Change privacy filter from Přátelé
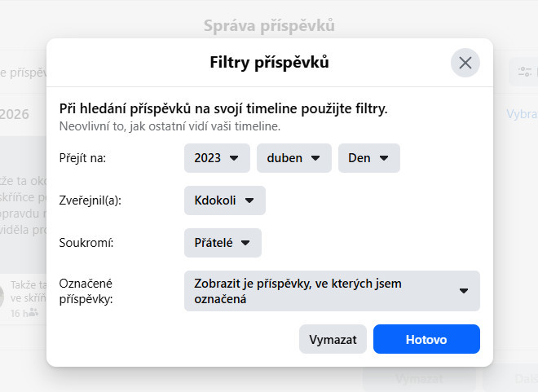Viewport: 538px width, 392px height. pyautogui.click(x=223, y=242)
